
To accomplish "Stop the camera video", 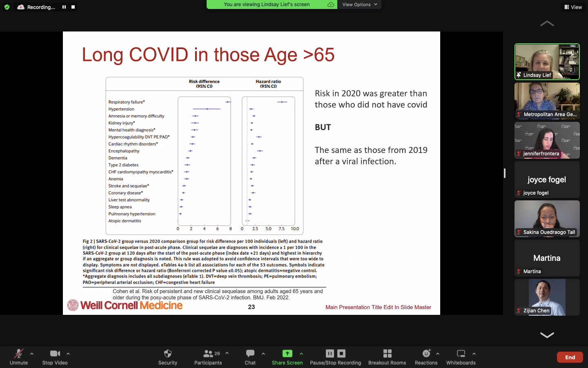I will click(55, 357).
